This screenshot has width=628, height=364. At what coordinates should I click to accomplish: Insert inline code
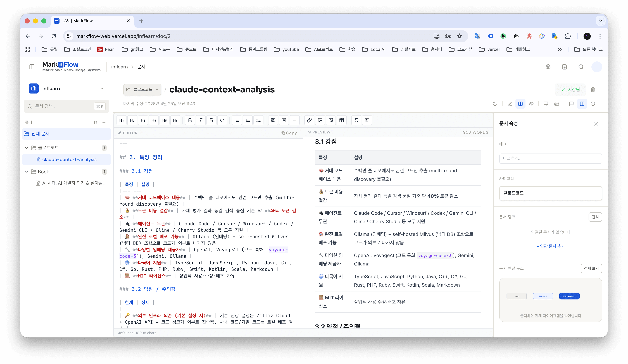[222, 120]
